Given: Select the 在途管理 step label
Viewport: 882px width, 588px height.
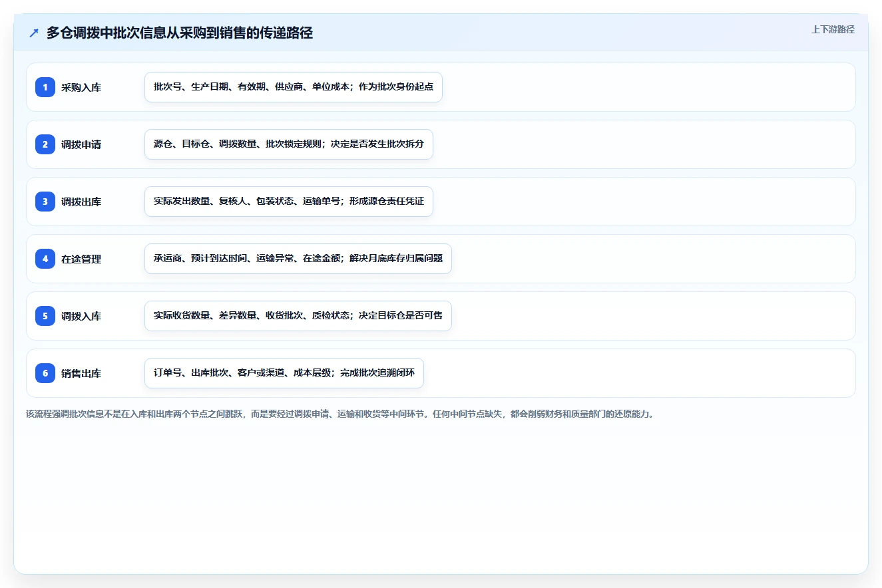Looking at the screenshot, I should (81, 259).
